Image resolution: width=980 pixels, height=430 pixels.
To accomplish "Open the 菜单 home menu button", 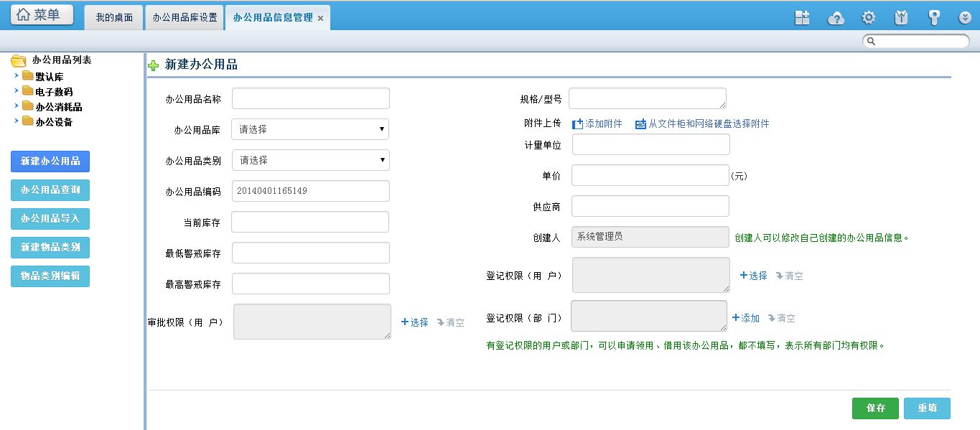I will pos(42,14).
